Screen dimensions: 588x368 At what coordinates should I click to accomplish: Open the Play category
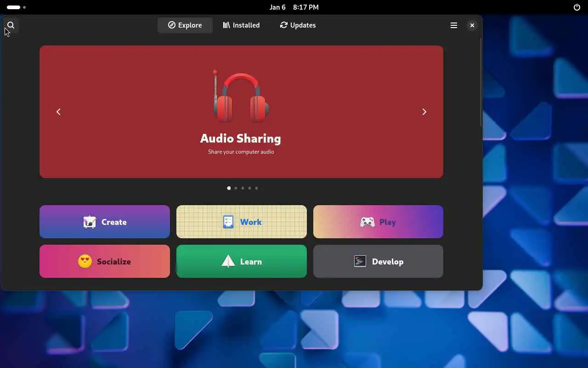[378, 222]
